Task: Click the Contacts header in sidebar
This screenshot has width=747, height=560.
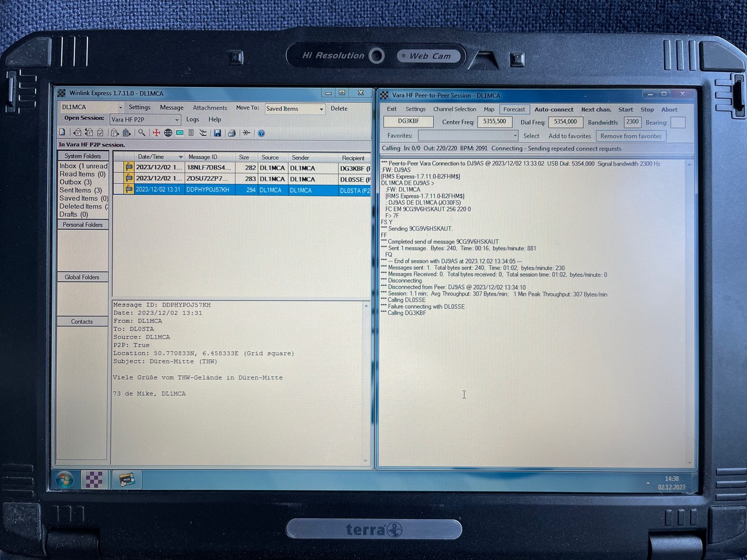Action: click(x=82, y=321)
